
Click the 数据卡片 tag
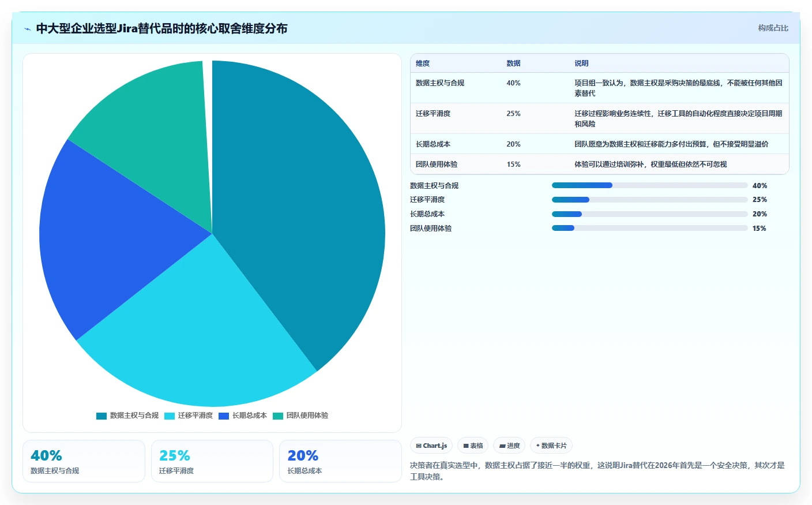[x=551, y=446]
